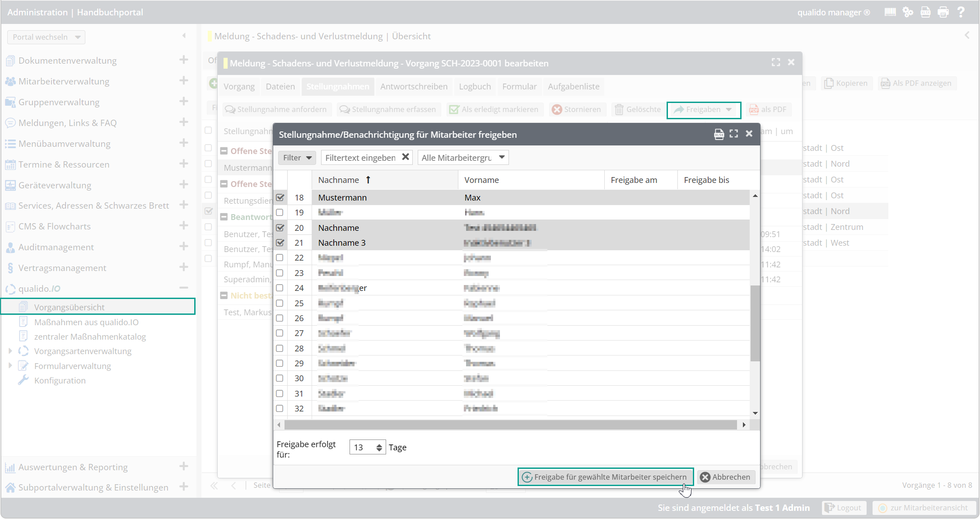Open the settings gears icon in header

pos(908,12)
